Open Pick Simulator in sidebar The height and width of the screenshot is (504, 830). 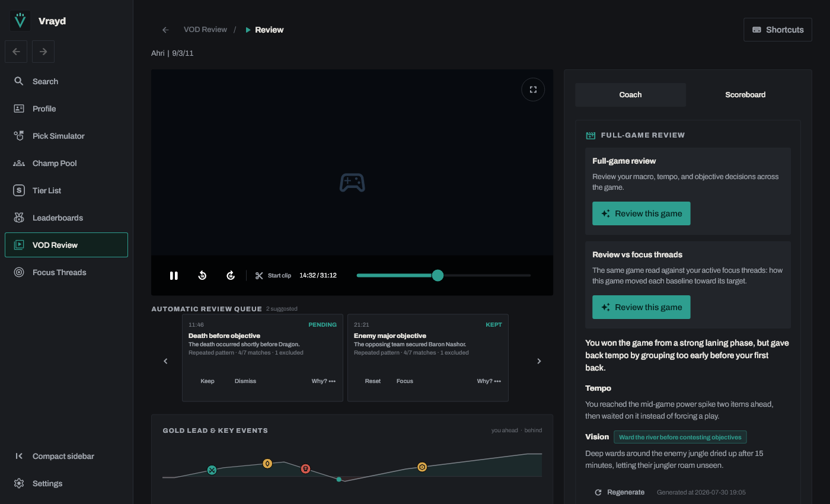[66, 136]
